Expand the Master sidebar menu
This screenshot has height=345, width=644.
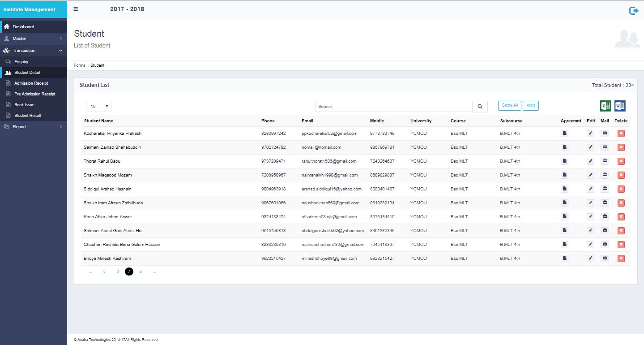pyautogui.click(x=34, y=39)
